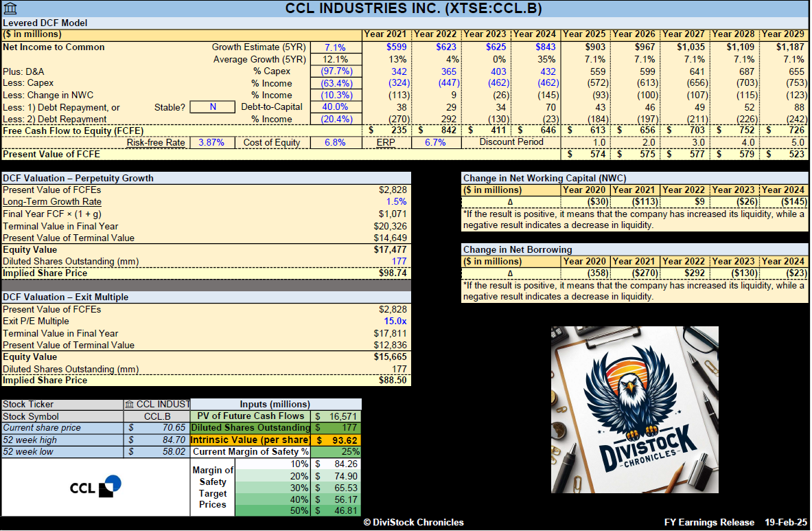812x531 pixels.
Task: Select the Year 2021 column header
Action: (386, 34)
